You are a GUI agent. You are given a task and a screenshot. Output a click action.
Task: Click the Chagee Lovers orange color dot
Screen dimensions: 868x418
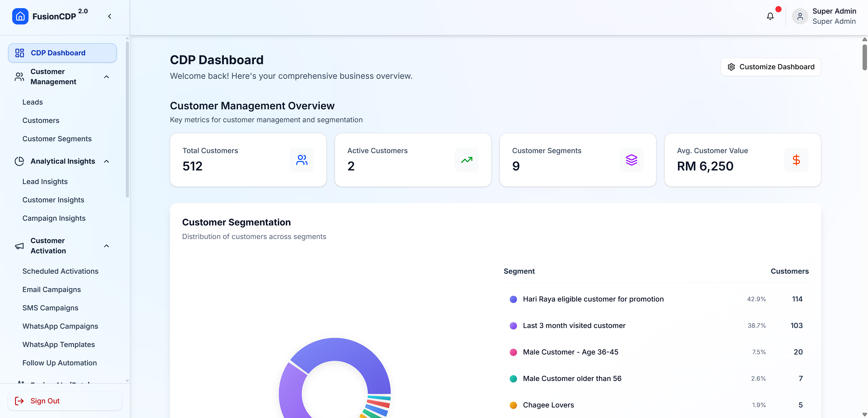click(x=513, y=405)
